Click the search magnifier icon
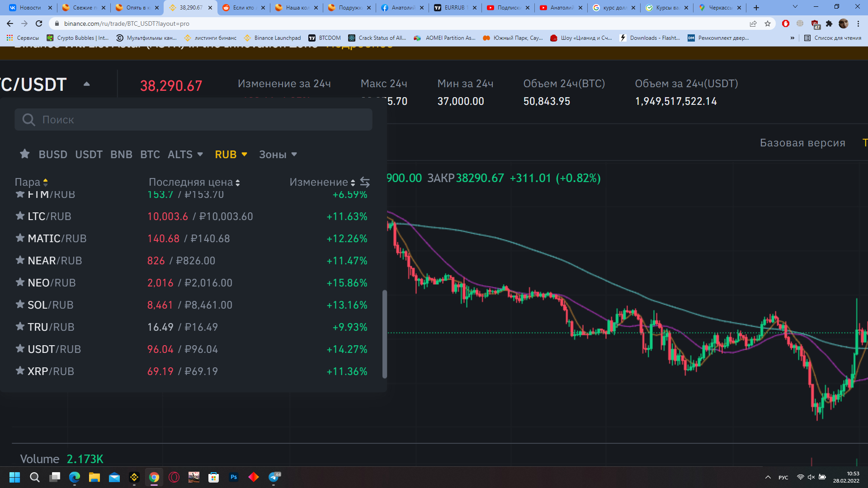868x488 pixels. 28,120
